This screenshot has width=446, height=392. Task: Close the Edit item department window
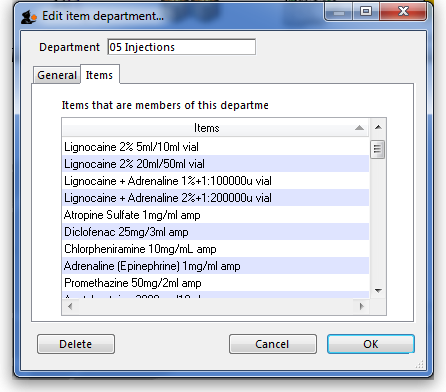point(403,12)
